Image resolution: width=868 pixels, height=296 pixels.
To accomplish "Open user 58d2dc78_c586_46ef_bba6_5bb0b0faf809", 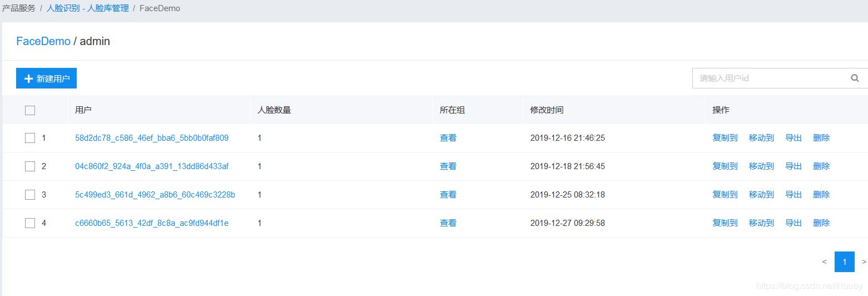I will point(152,138).
